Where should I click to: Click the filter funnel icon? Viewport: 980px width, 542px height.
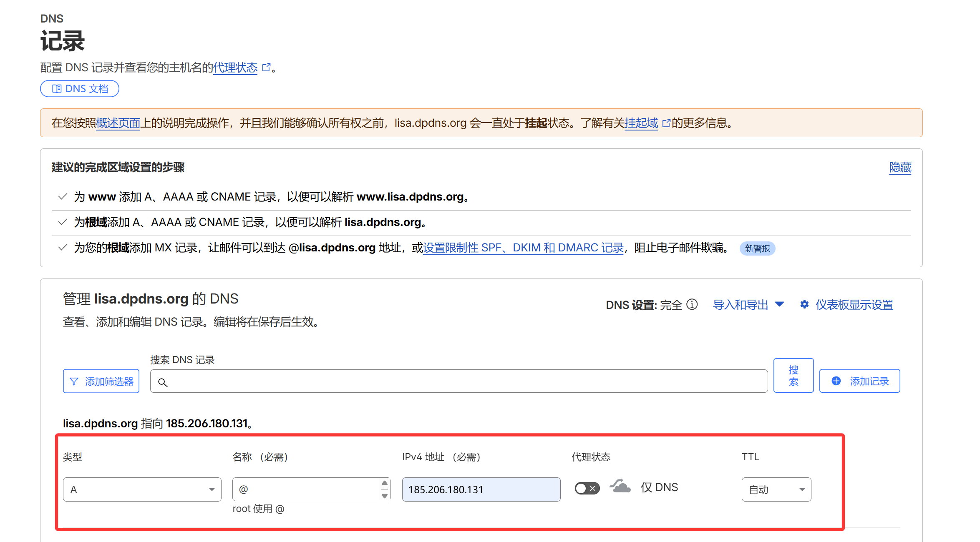tap(74, 381)
